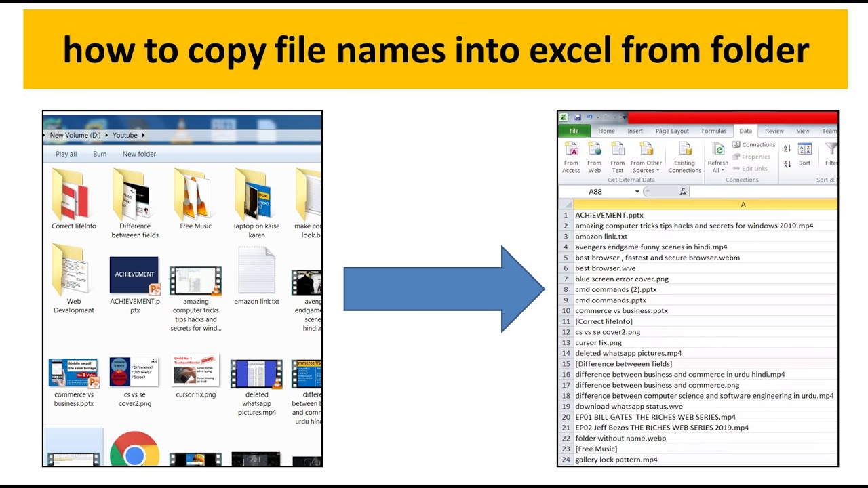Click into the Excel formula bar
The height and width of the screenshot is (488, 868).
pos(764,192)
